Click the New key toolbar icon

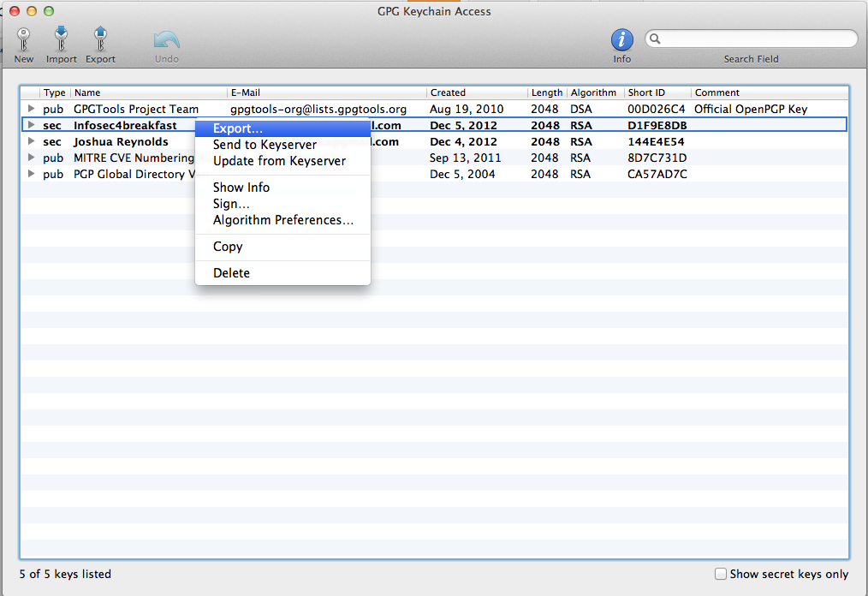click(x=23, y=40)
